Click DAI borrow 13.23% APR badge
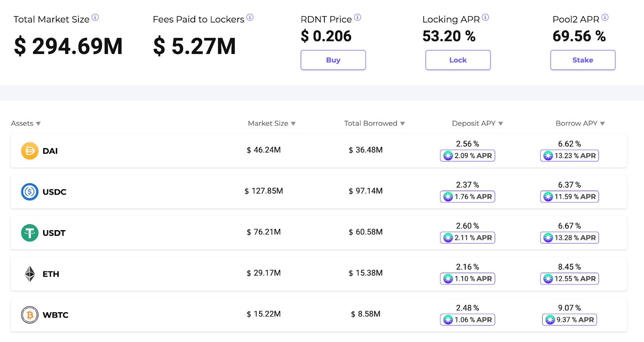The height and width of the screenshot is (342, 644). pos(570,156)
